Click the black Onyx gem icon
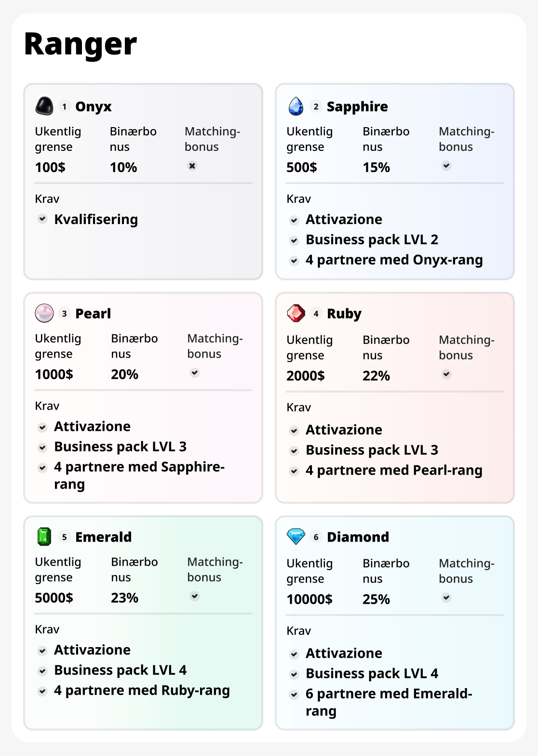This screenshot has width=538, height=756. point(44,106)
